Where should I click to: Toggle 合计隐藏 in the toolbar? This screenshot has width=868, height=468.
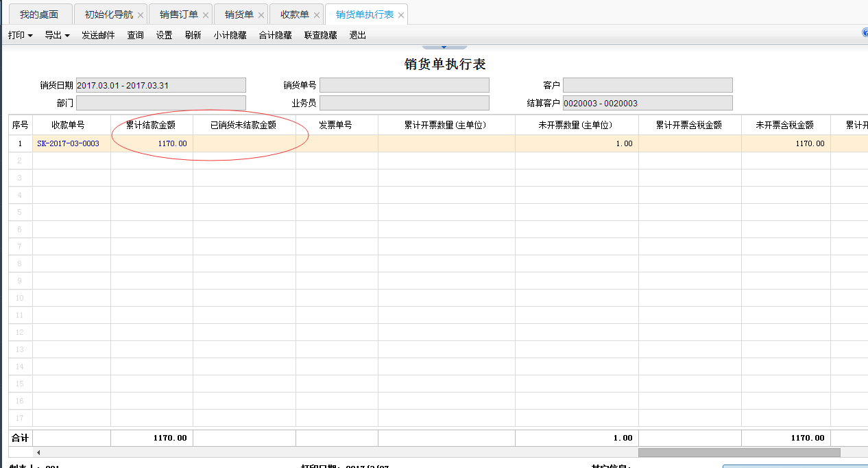tap(275, 35)
